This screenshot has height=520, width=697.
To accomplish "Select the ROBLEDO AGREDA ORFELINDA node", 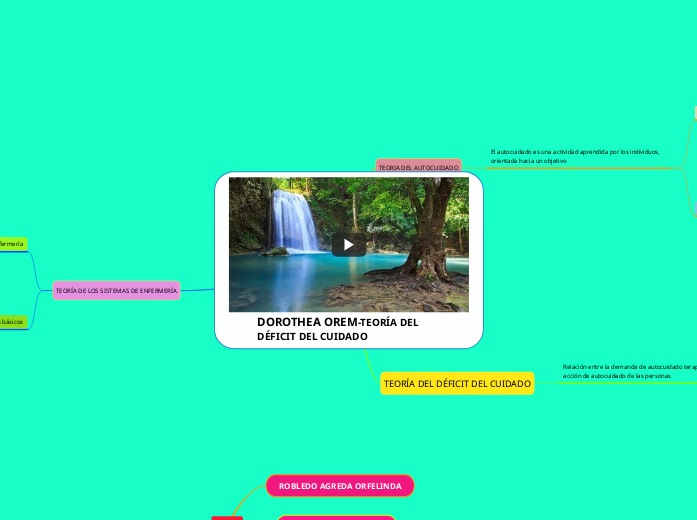I will 340,486.
